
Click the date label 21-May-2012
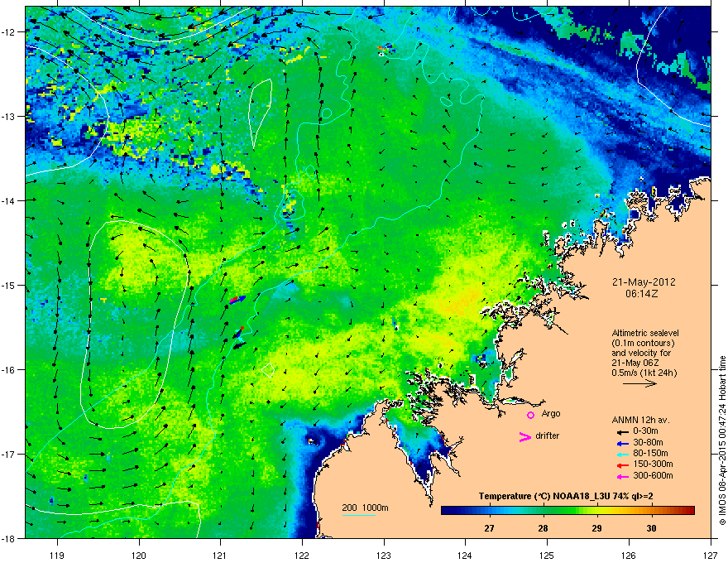(x=644, y=282)
